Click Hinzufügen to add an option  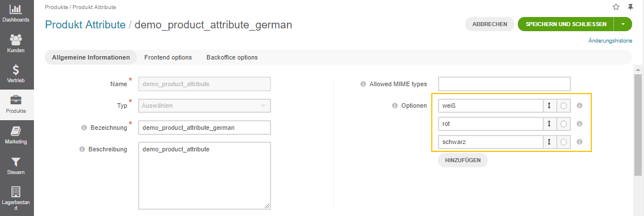pos(463,160)
